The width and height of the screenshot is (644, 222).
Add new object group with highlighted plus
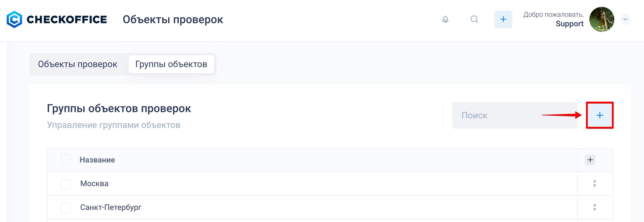[599, 115]
